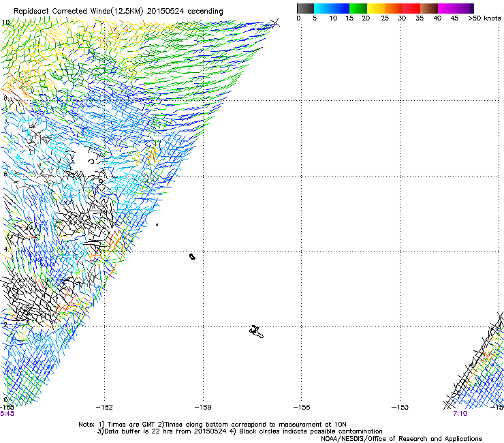This screenshot has width=504, height=443.
Task: Click the longitude label '-153'
Action: pos(400,408)
